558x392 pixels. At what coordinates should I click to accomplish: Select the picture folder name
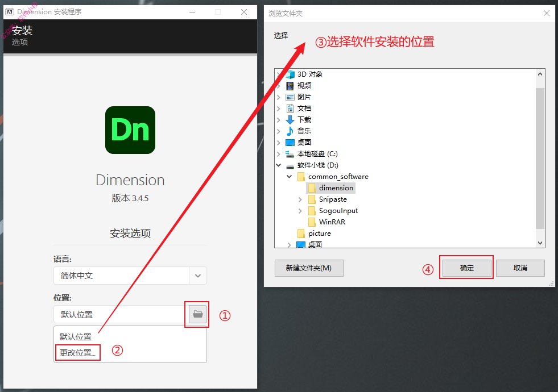320,233
